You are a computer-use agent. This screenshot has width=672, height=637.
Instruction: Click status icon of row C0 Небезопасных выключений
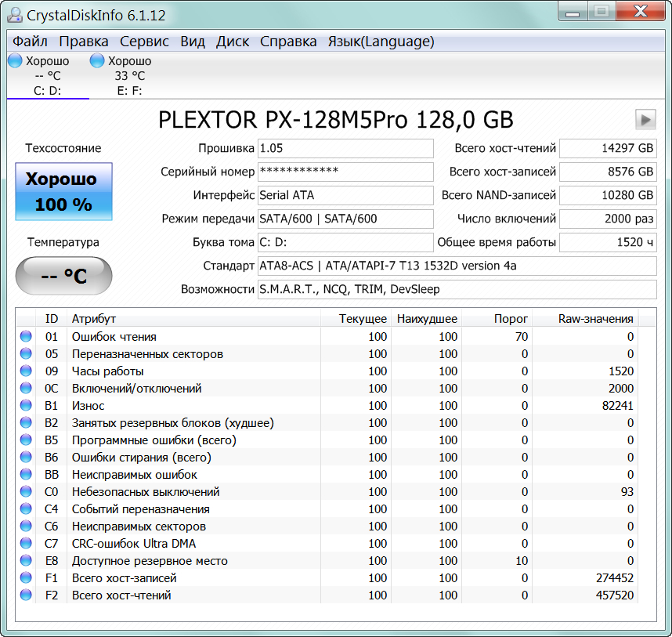26,491
